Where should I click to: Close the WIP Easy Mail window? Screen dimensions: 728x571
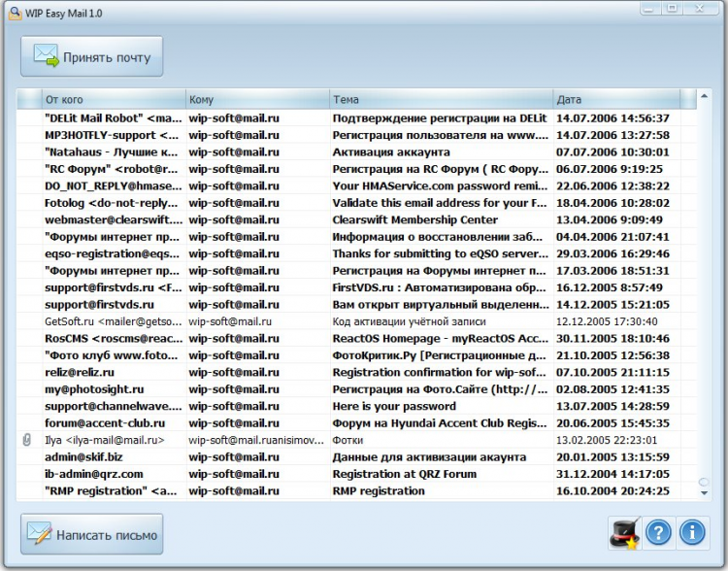(x=701, y=9)
